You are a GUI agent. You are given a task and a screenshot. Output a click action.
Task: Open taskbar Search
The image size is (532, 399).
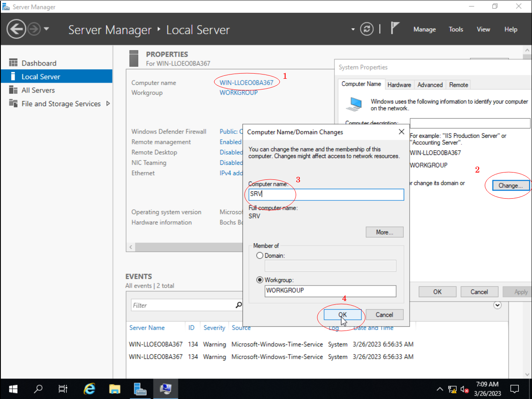pyautogui.click(x=38, y=389)
